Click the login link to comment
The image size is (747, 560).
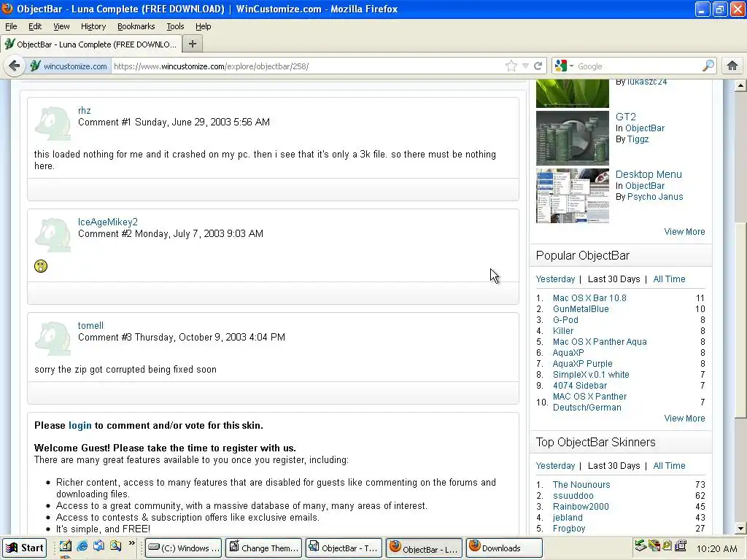[x=80, y=425]
